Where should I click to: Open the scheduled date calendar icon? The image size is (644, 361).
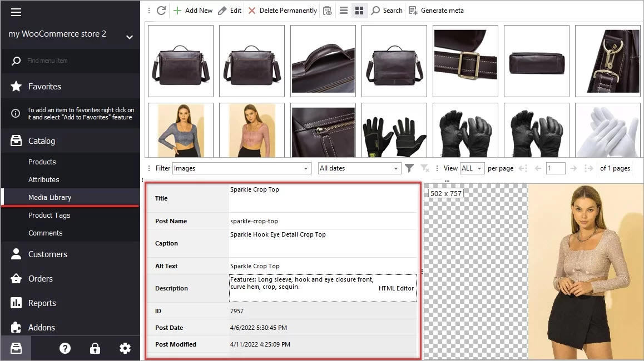(328, 10)
